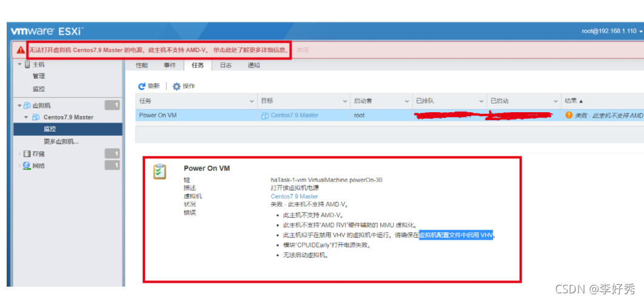Click the haTask-1-vim.VirtualMachine.powerOn-30 key text
The height and width of the screenshot is (300, 644).
[327, 180]
